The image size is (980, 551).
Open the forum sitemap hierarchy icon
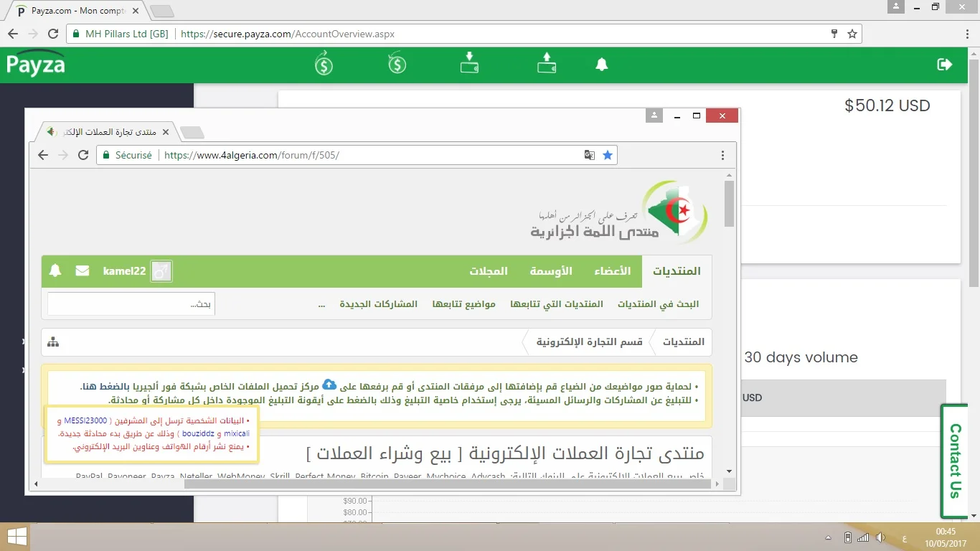(x=53, y=342)
